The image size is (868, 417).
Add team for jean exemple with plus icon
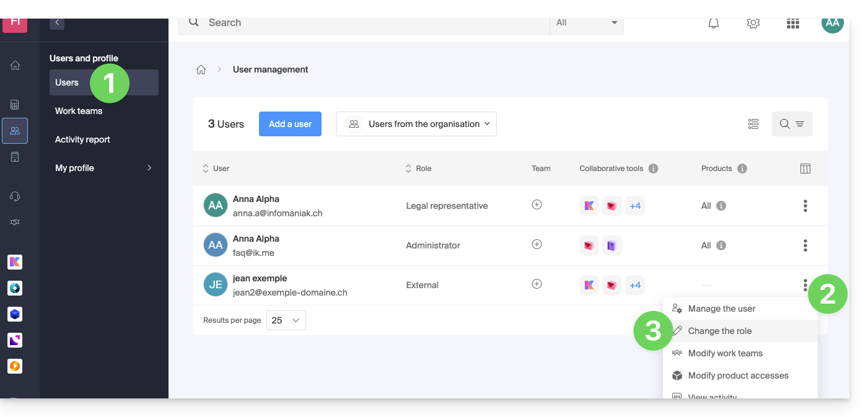click(537, 284)
